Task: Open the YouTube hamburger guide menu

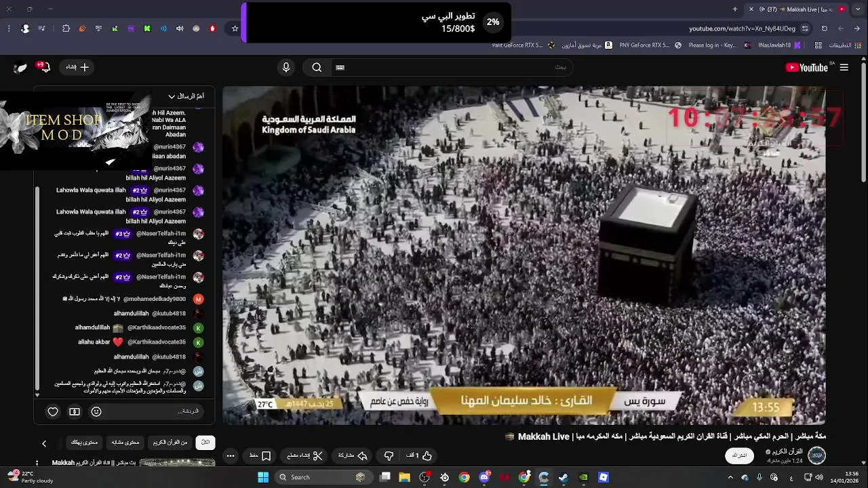Action: point(844,67)
